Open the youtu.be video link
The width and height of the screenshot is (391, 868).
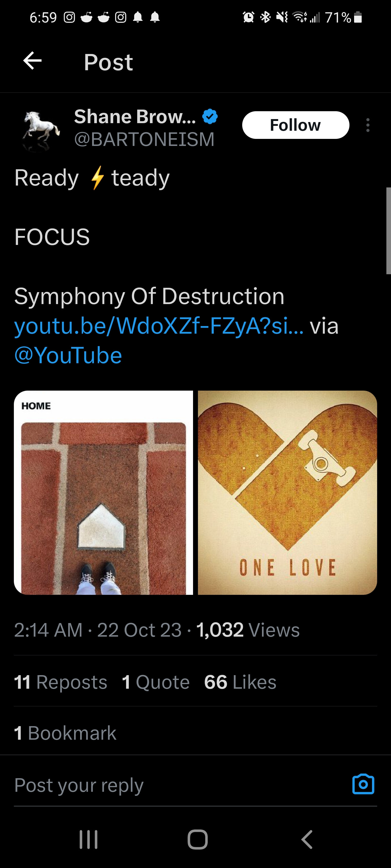(x=159, y=326)
